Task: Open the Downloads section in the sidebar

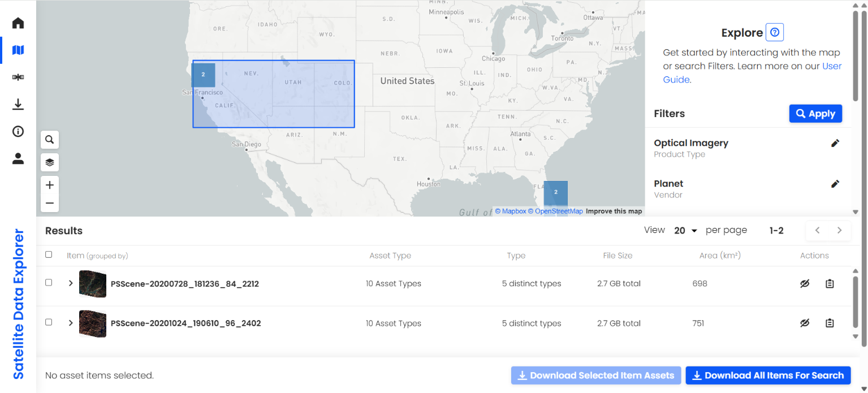Action: pos(18,104)
